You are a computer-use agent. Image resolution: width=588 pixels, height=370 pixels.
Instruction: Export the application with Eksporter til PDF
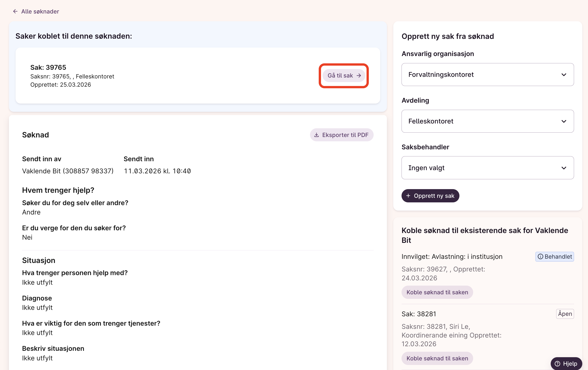342,135
